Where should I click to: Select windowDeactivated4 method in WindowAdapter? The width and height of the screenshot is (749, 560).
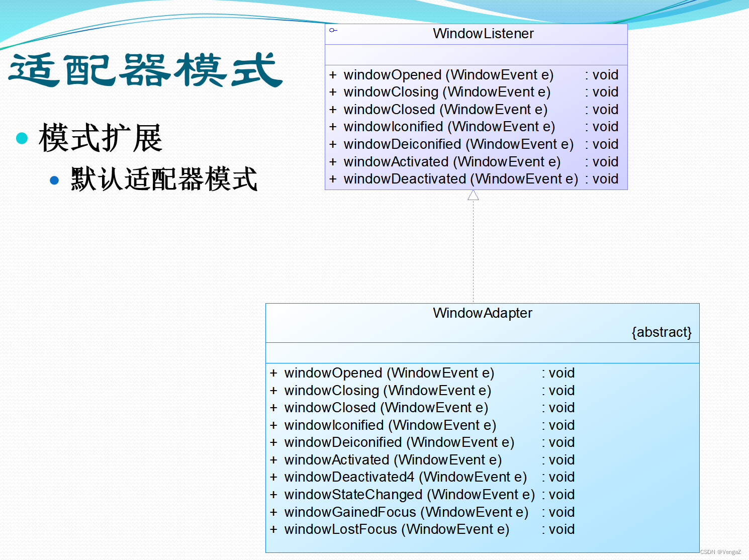(x=422, y=477)
